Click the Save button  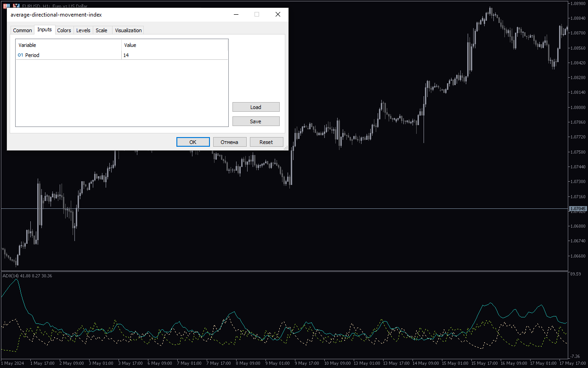256,121
